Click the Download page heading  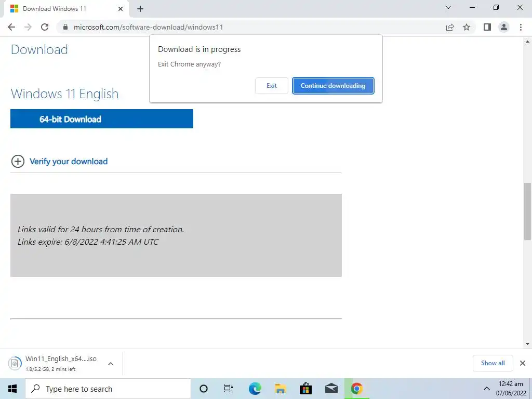[39, 49]
